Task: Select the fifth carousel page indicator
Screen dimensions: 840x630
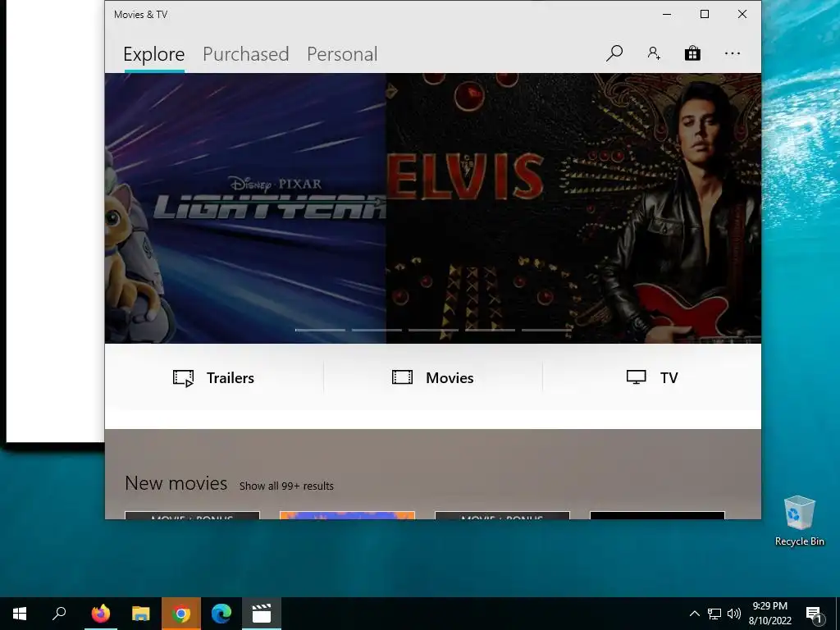Action: pyautogui.click(x=546, y=330)
